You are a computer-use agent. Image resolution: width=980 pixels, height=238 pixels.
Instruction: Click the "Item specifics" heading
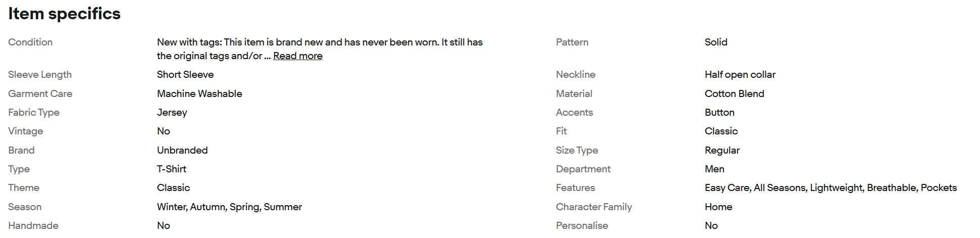[x=64, y=14]
